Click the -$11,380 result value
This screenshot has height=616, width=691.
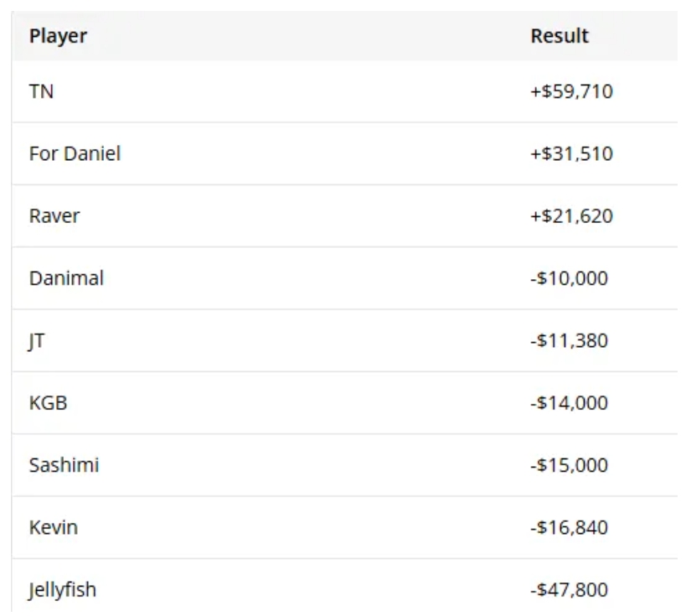tap(569, 341)
